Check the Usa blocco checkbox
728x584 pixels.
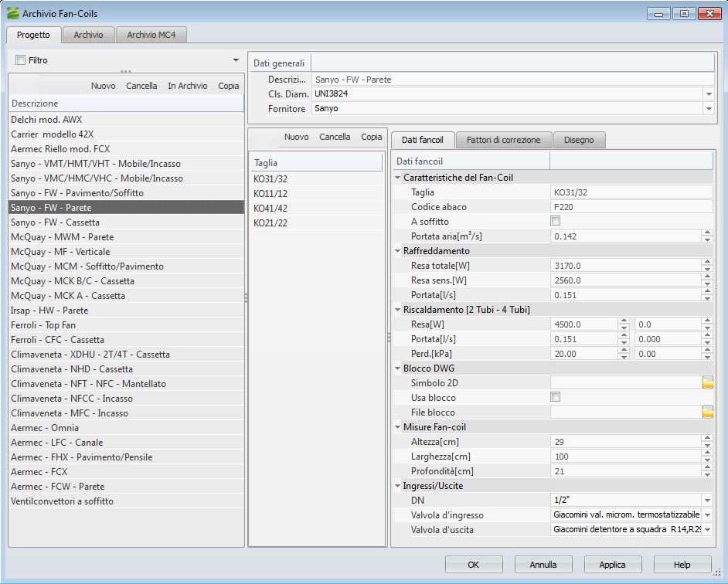click(555, 397)
